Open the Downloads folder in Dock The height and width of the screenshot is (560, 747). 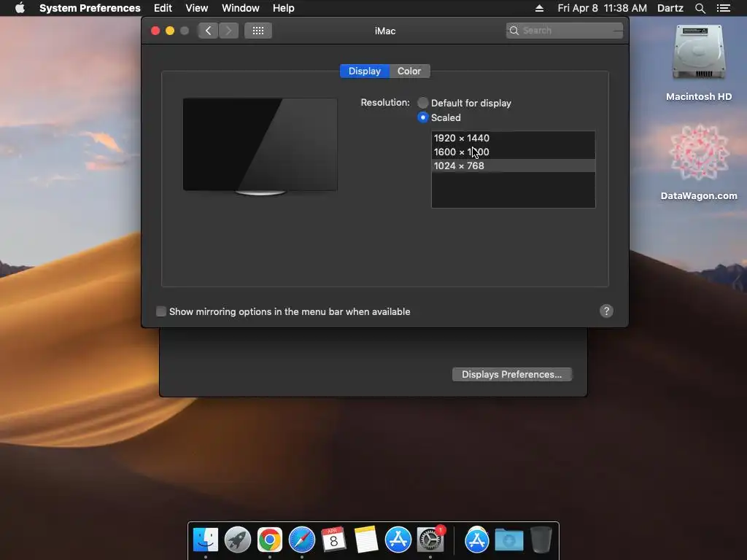click(x=508, y=540)
